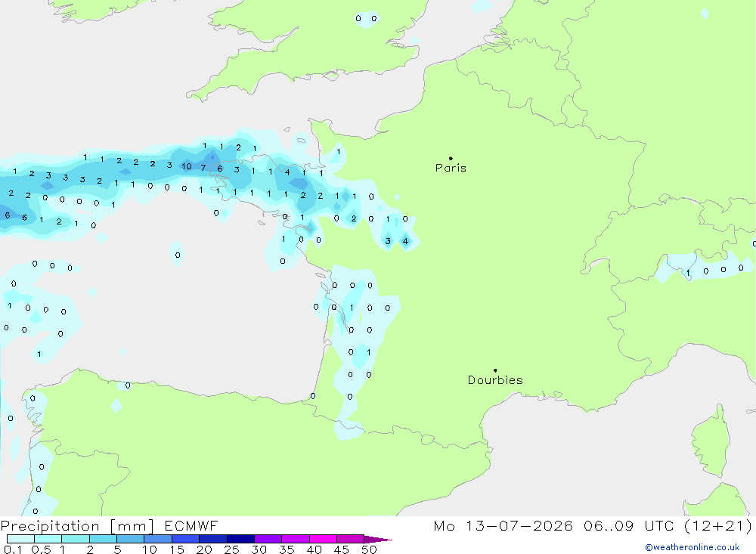Click the 'Precipitation [mm]' title text

(x=77, y=526)
